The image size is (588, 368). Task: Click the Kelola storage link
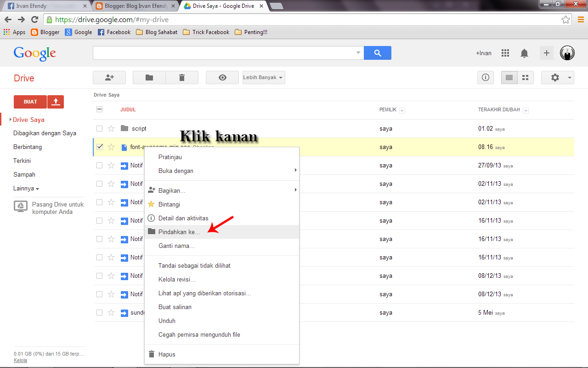[x=20, y=360]
